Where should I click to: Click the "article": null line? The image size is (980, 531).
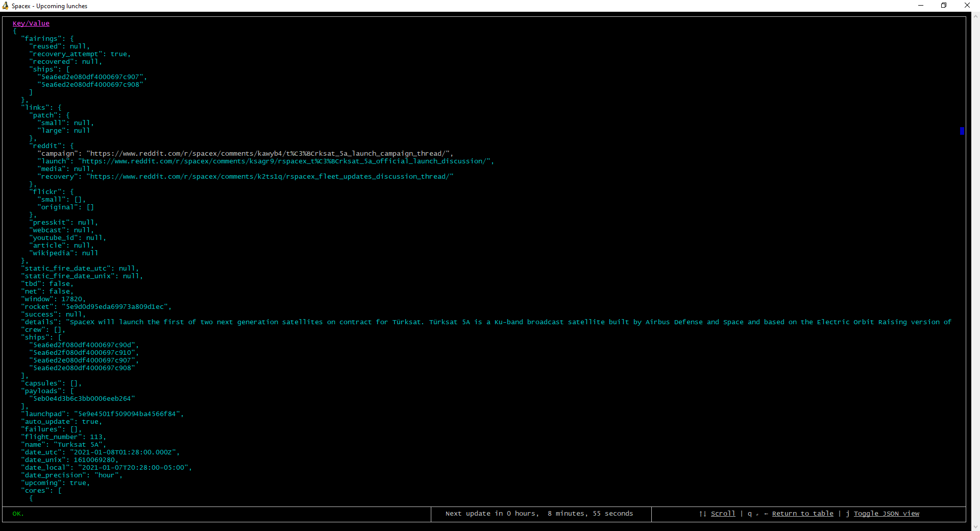(61, 246)
